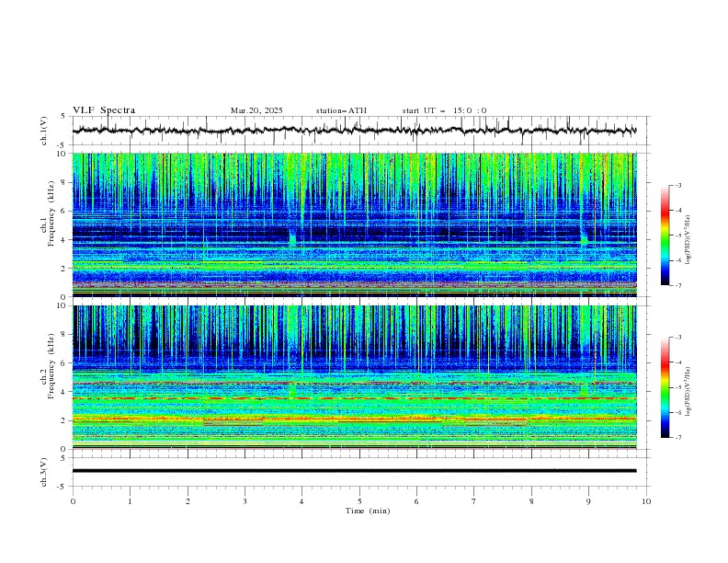Click the 'VLF Spectra' title text
The width and height of the screenshot is (728, 563).
click(x=104, y=110)
